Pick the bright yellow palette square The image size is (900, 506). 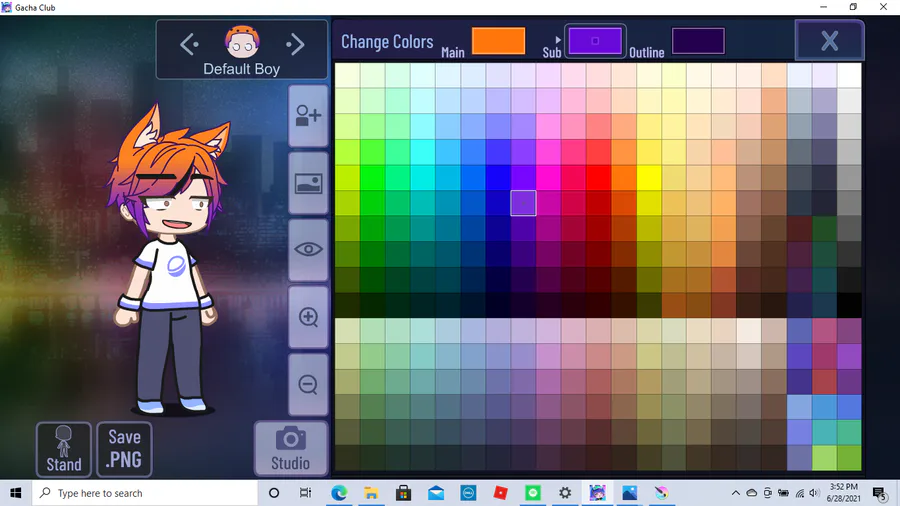coord(649,178)
